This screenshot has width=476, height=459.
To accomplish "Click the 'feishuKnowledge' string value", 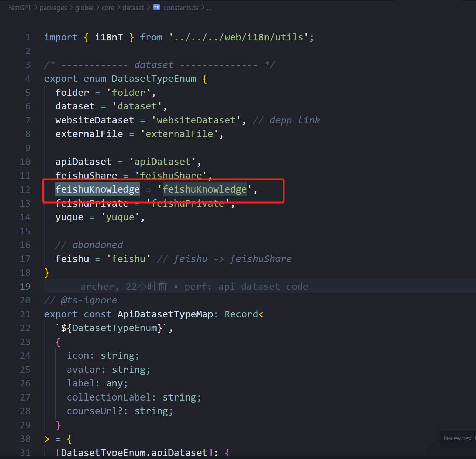I will (204, 189).
